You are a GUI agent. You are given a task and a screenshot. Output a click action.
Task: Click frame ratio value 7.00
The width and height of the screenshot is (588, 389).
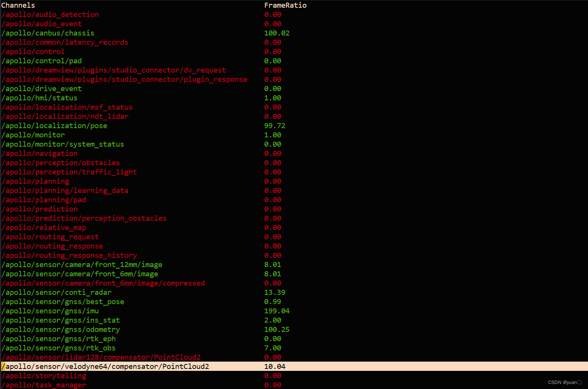[273, 348]
